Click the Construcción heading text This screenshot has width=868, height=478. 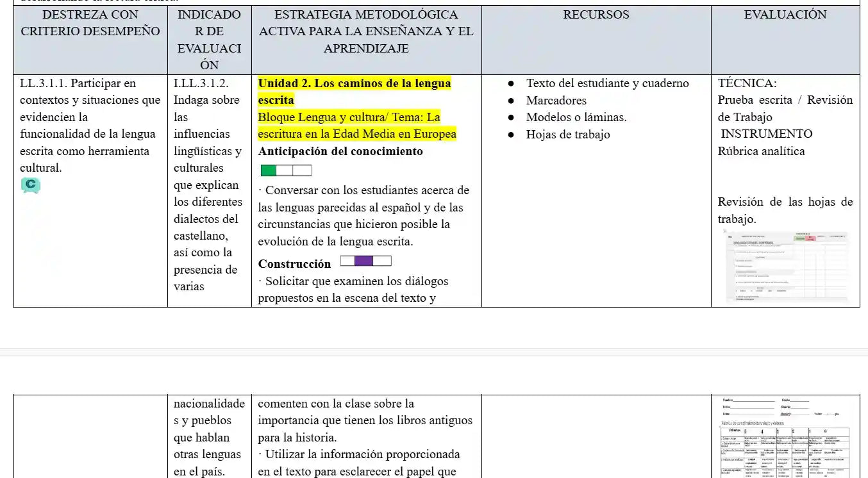point(294,264)
